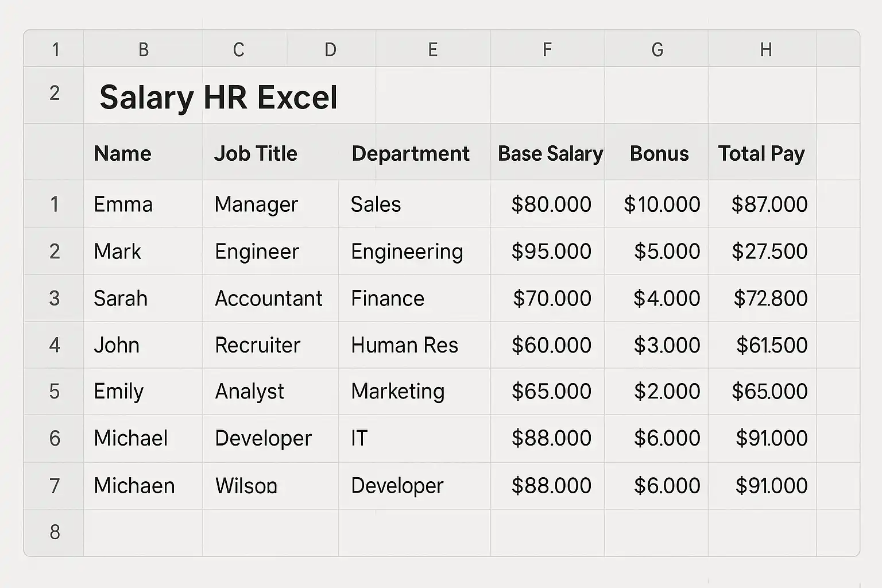Click the Bonus header cell
The width and height of the screenshot is (882, 588).
tap(659, 153)
